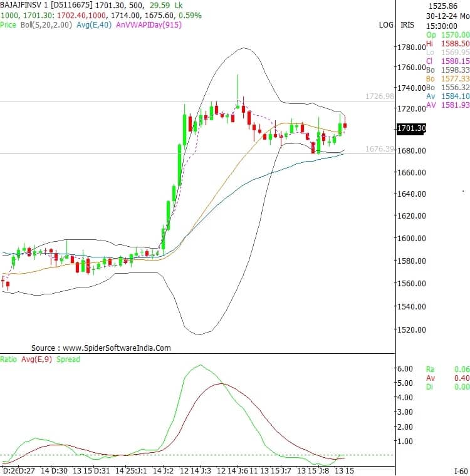470x476 pixels.
Task: Select the Avg(E,9) oscillator label
Action: [37, 360]
